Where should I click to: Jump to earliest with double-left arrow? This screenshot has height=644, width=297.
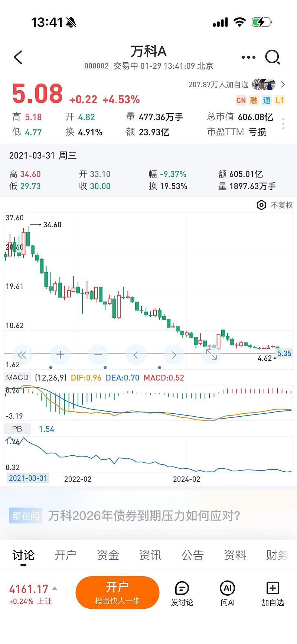[22, 355]
